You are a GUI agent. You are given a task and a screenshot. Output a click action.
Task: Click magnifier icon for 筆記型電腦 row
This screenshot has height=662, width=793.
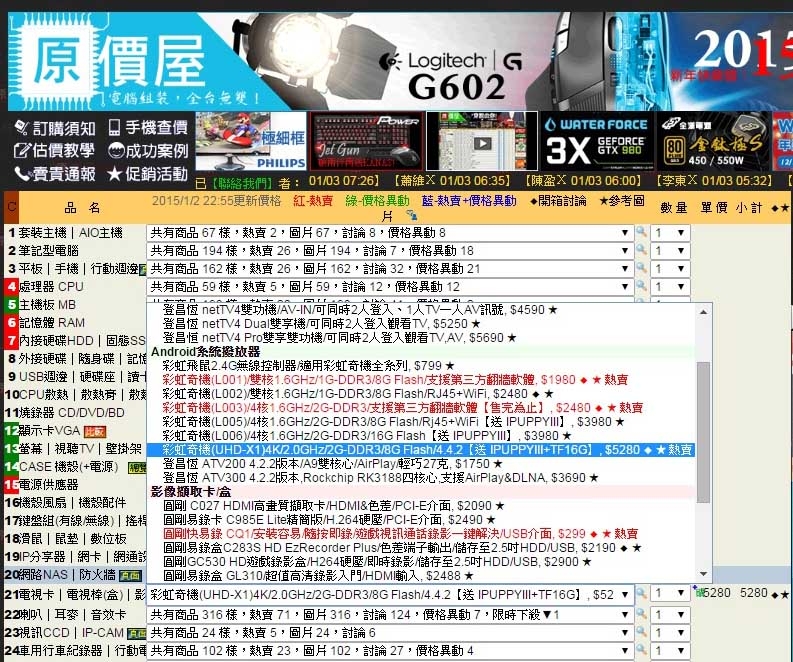[x=641, y=250]
